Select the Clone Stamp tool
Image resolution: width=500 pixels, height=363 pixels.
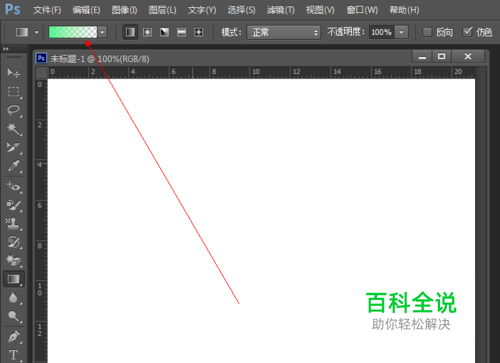click(x=13, y=223)
